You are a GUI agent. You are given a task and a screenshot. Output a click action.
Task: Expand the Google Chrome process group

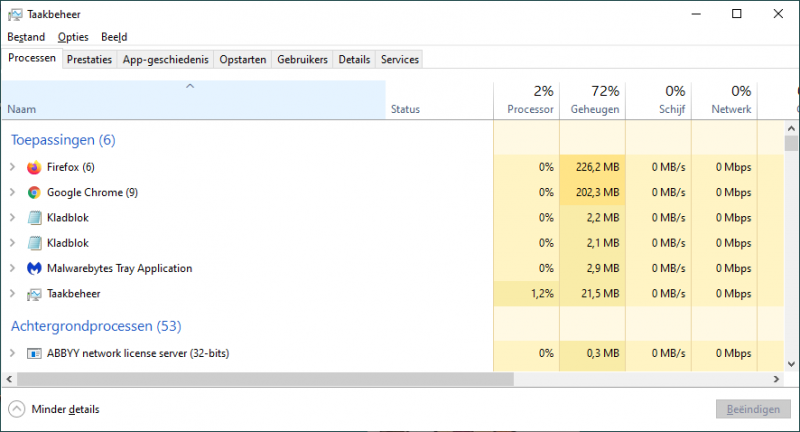pos(12,192)
